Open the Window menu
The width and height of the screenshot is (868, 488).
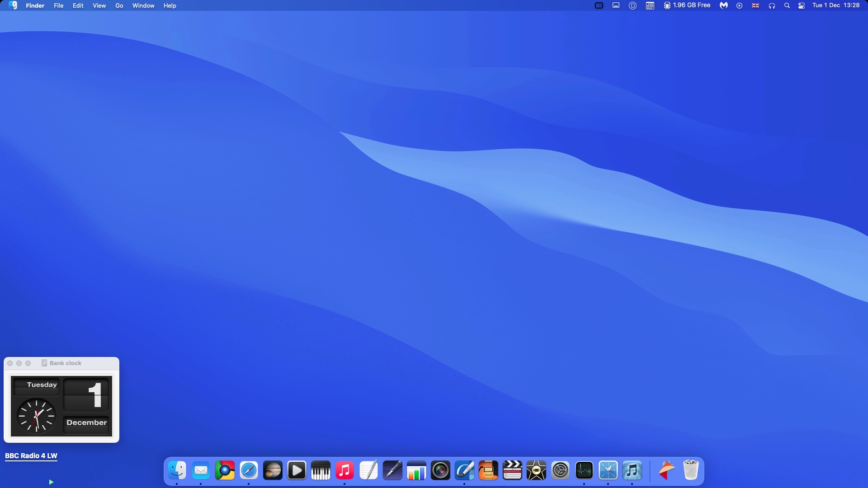tap(143, 5)
